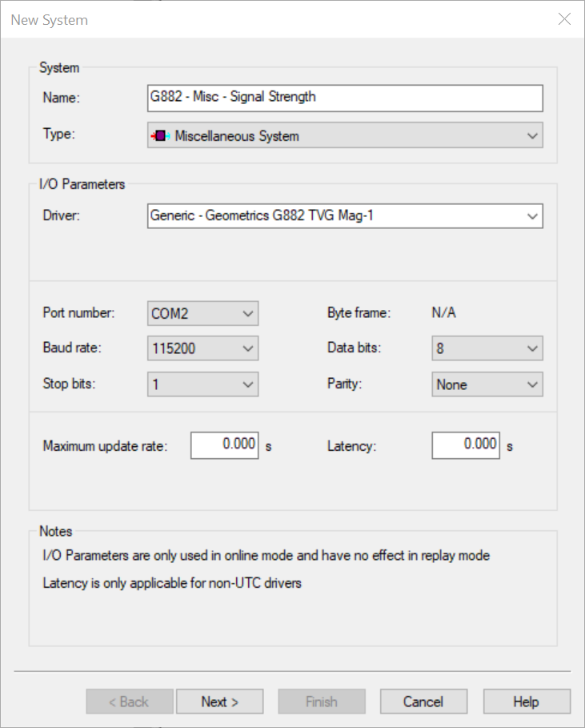
Task: Open Help for this dialog
Action: pyautogui.click(x=526, y=702)
